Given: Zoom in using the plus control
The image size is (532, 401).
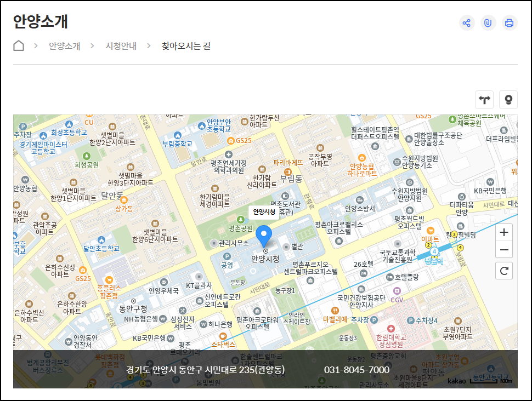Looking at the screenshot, I should tap(503, 232).
